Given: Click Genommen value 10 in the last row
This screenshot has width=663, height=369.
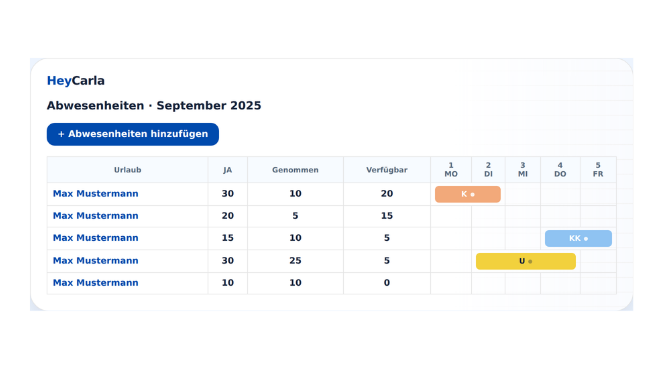Looking at the screenshot, I should [x=295, y=283].
